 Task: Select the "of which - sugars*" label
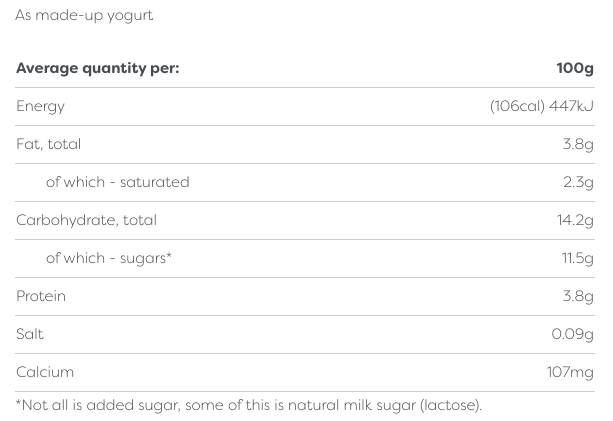coord(109,258)
